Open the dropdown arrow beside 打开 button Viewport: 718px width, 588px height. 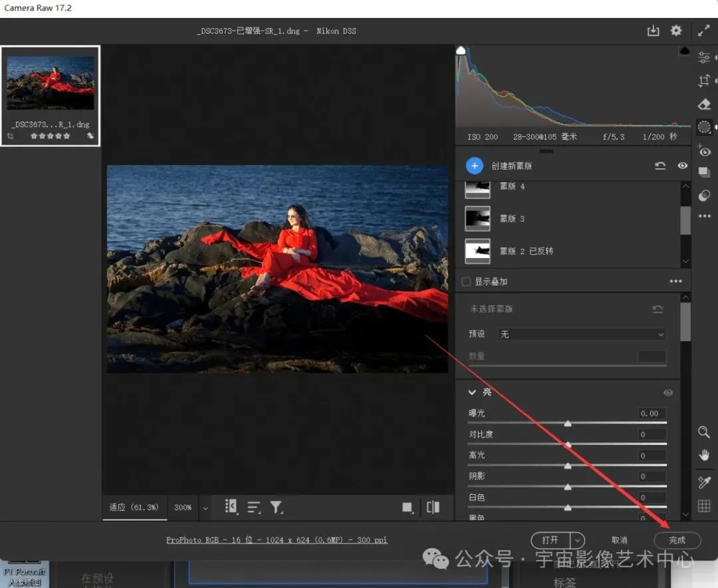tap(578, 540)
